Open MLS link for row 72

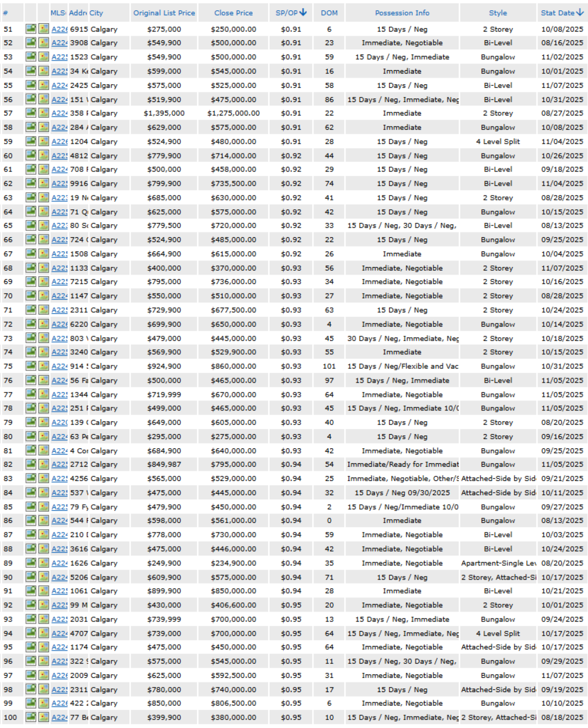coord(59,324)
